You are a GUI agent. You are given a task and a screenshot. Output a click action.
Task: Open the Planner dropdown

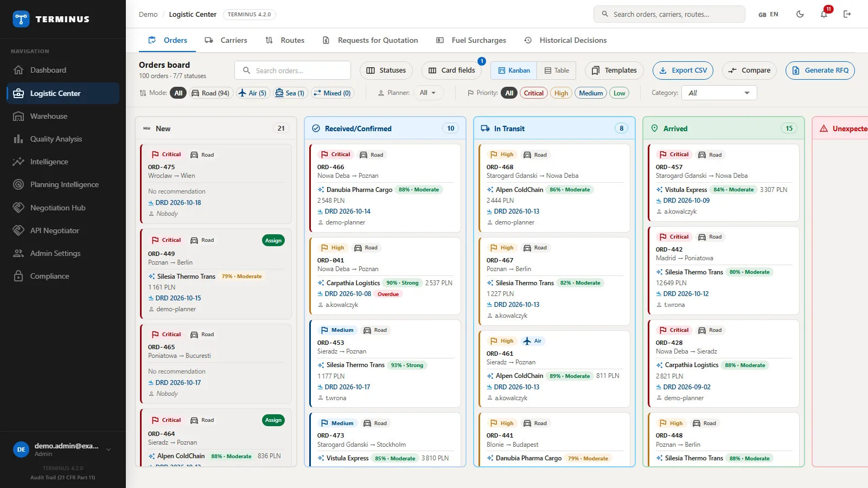pyautogui.click(x=428, y=93)
